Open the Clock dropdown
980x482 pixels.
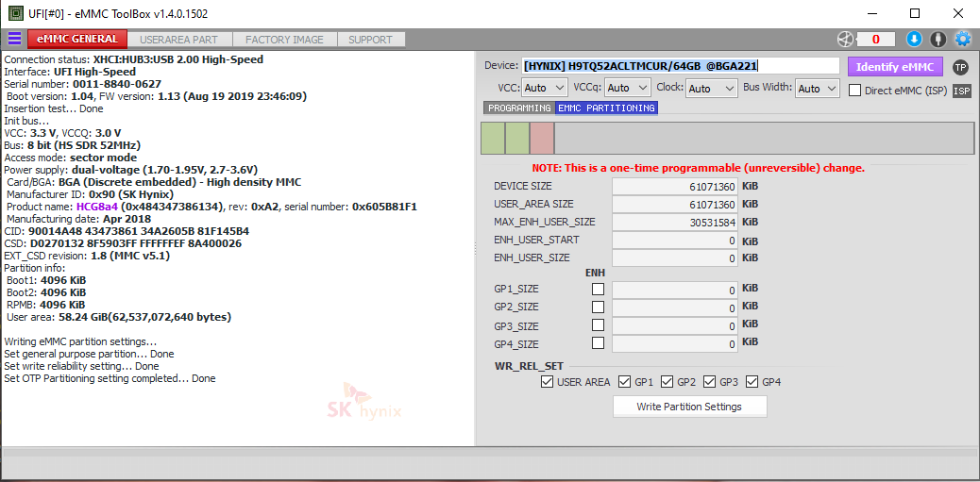coord(711,88)
